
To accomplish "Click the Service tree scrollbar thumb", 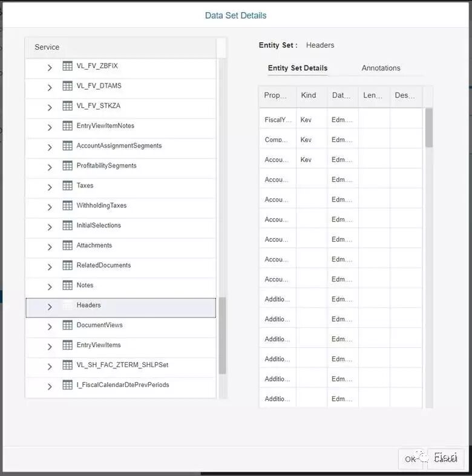I will tap(222, 336).
